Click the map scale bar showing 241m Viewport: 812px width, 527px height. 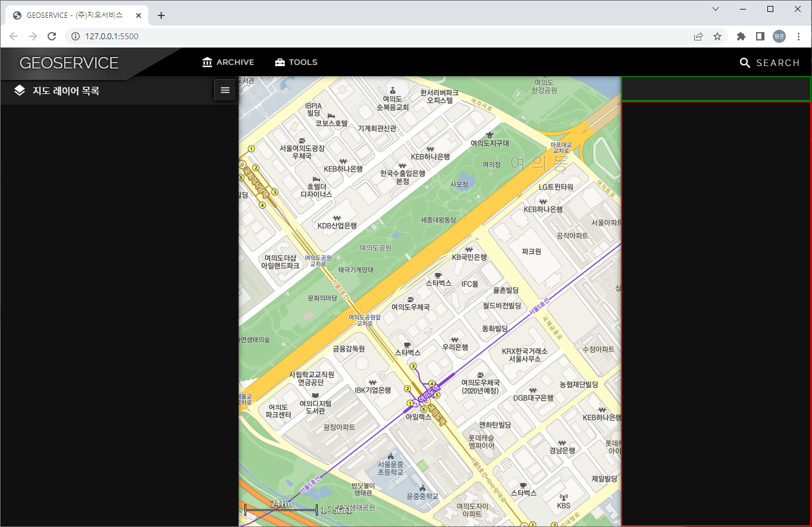click(281, 509)
